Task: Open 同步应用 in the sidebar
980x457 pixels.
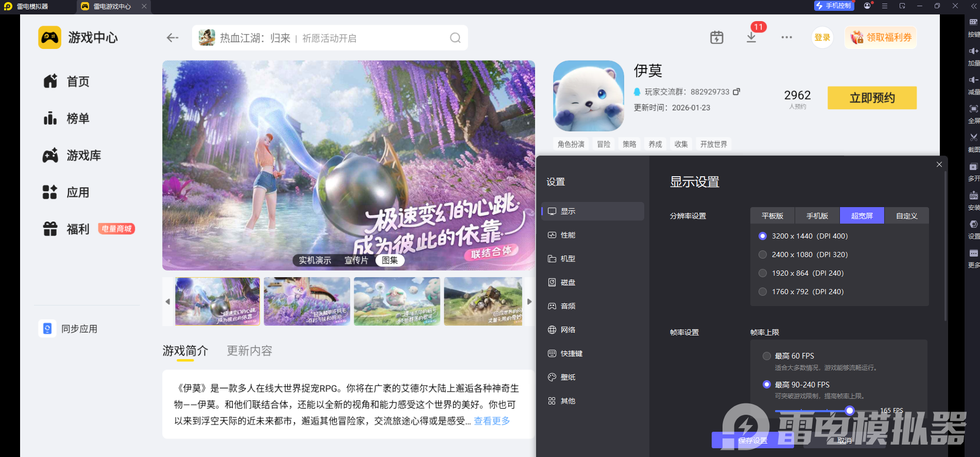Action: click(x=68, y=329)
